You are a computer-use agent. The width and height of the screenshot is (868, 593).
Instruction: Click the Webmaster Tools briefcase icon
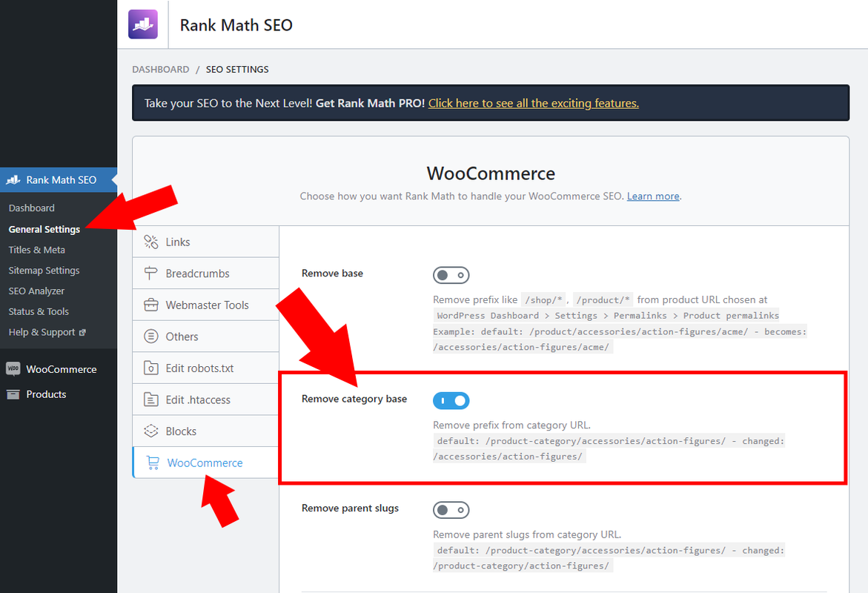pos(151,305)
